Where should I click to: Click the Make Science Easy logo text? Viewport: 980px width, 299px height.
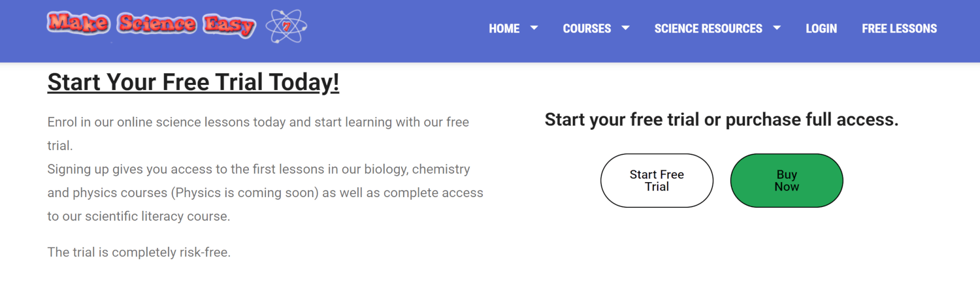click(x=152, y=24)
